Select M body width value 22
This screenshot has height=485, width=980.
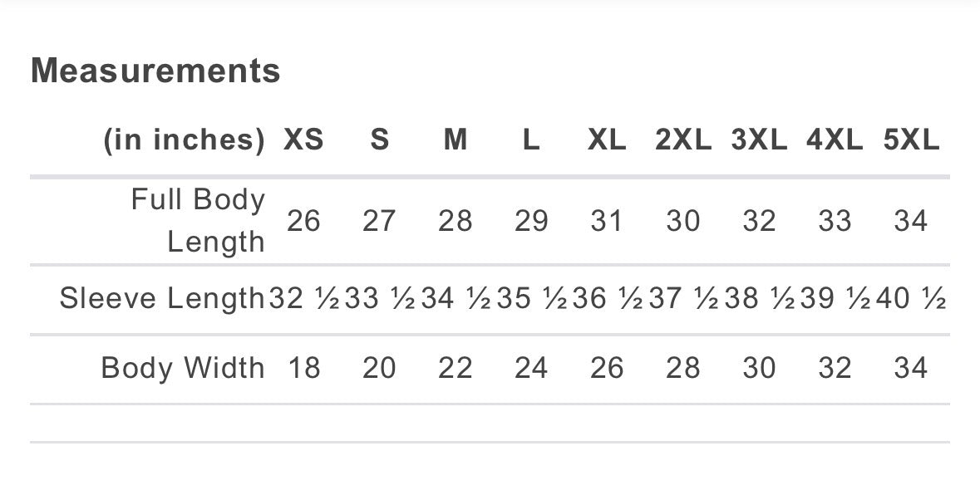click(x=456, y=368)
